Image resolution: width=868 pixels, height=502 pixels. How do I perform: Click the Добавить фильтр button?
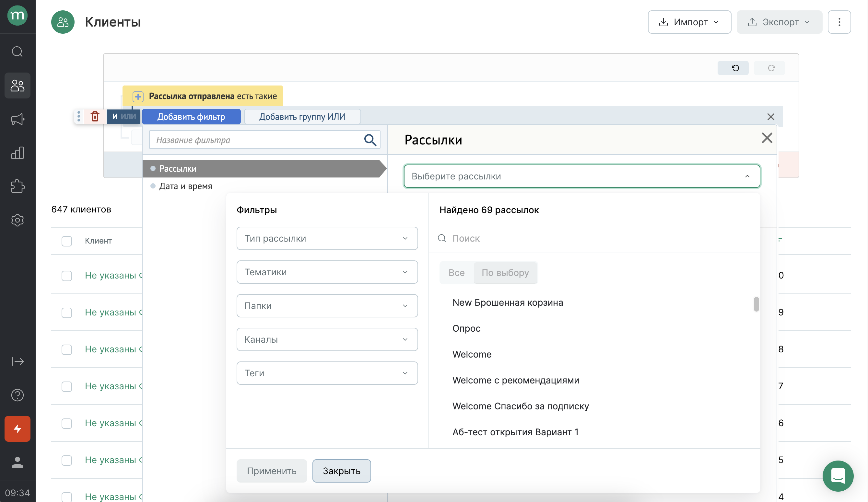[191, 117]
